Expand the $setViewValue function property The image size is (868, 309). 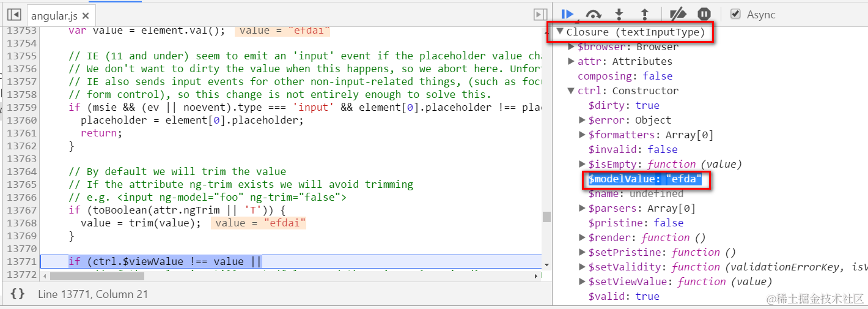pyautogui.click(x=582, y=281)
